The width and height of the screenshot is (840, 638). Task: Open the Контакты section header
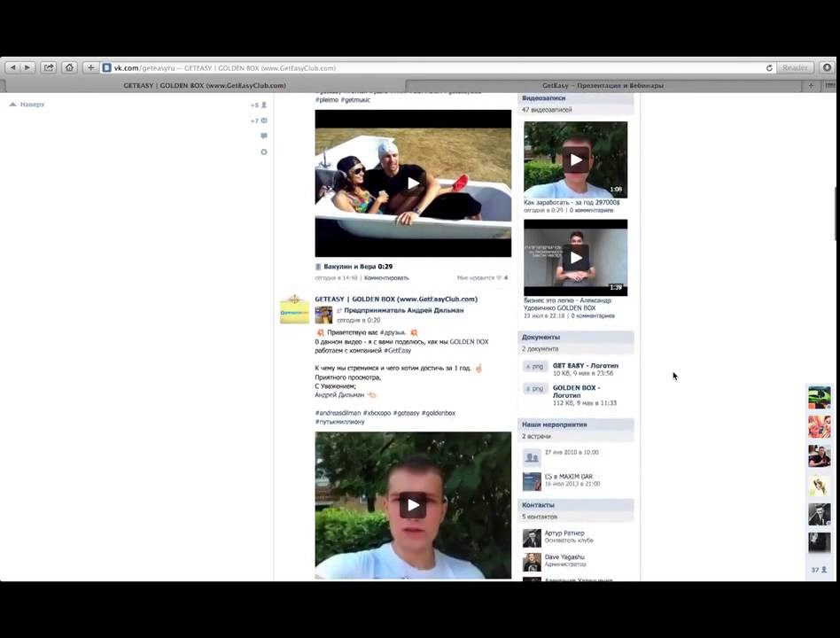[576, 505]
